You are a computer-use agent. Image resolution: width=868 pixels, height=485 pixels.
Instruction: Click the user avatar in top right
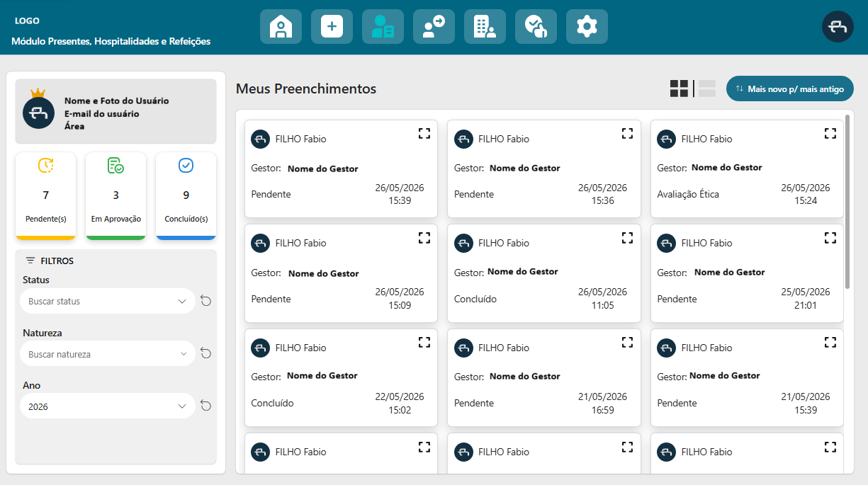coord(838,27)
